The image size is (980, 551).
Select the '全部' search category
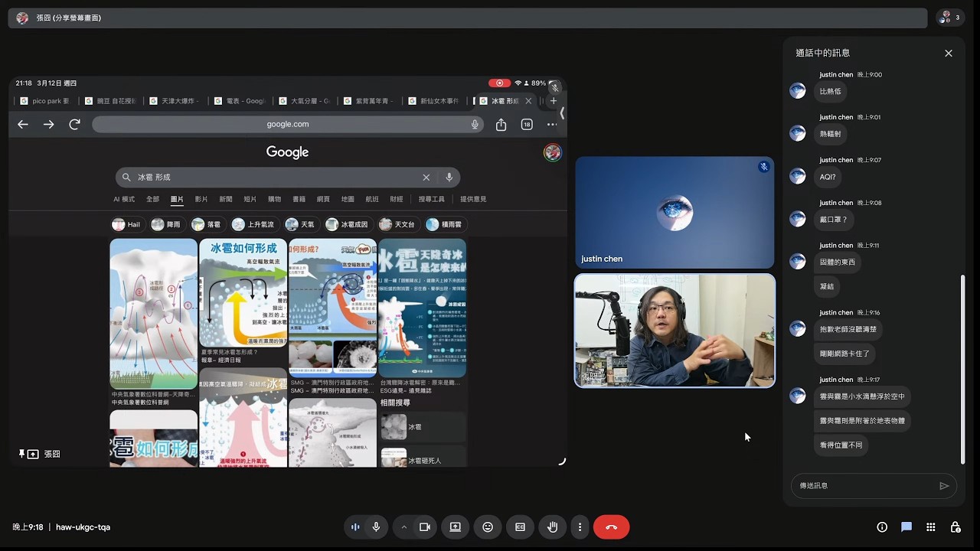(x=152, y=199)
